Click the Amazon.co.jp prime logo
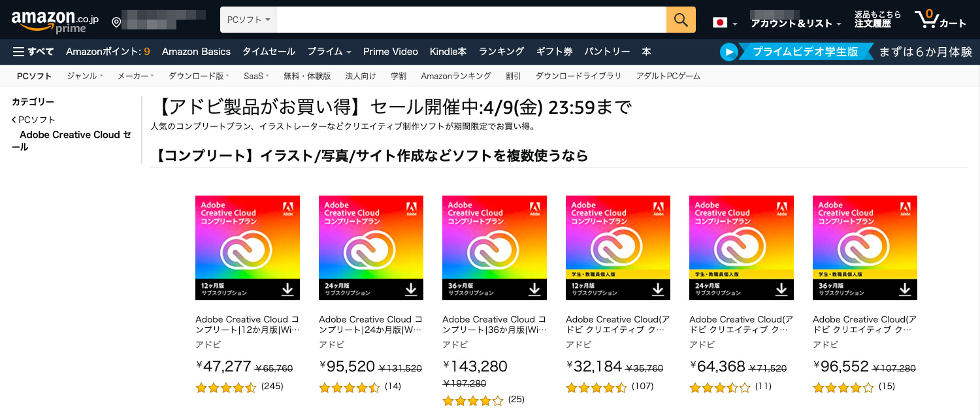 (x=55, y=22)
